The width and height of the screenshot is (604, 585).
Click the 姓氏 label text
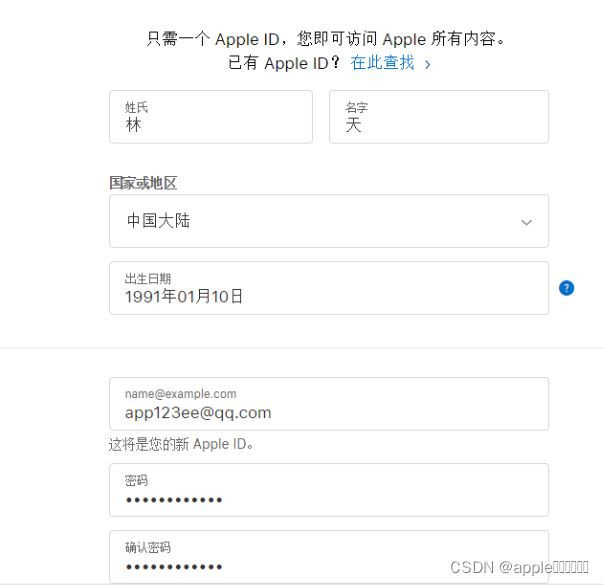tap(136, 107)
